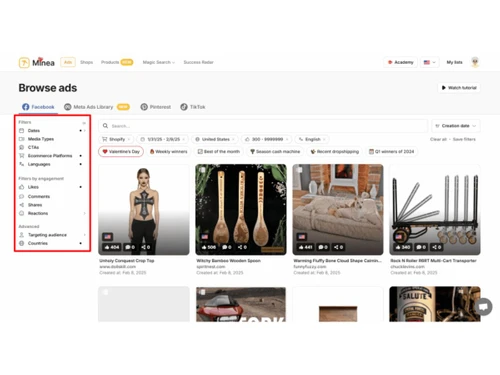Open the language flag dropdown
The image size is (500, 375).
429,62
